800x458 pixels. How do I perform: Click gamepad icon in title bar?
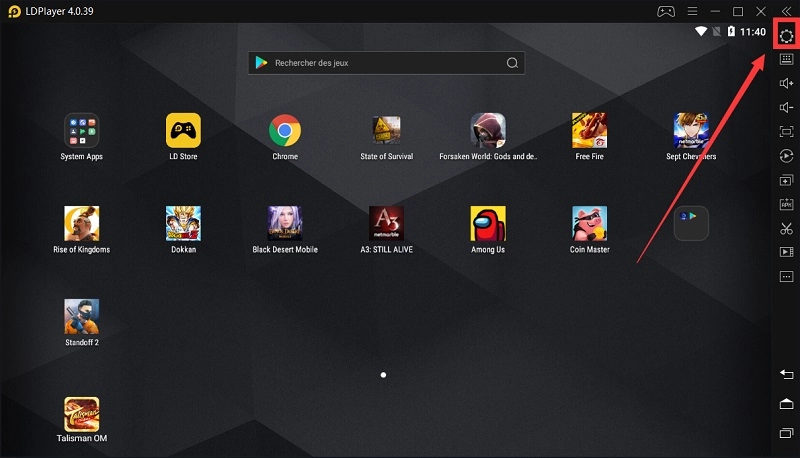(x=664, y=11)
